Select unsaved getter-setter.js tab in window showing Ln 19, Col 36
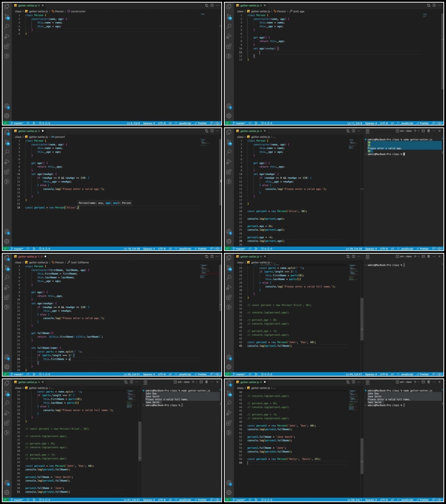Image resolution: width=446 pixels, height=504 pixels. 29,131
